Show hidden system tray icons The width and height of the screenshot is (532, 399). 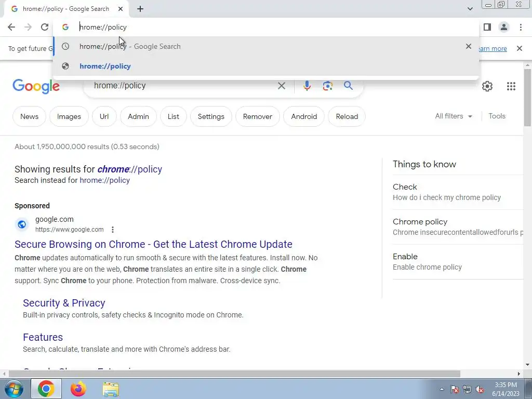coord(442,389)
